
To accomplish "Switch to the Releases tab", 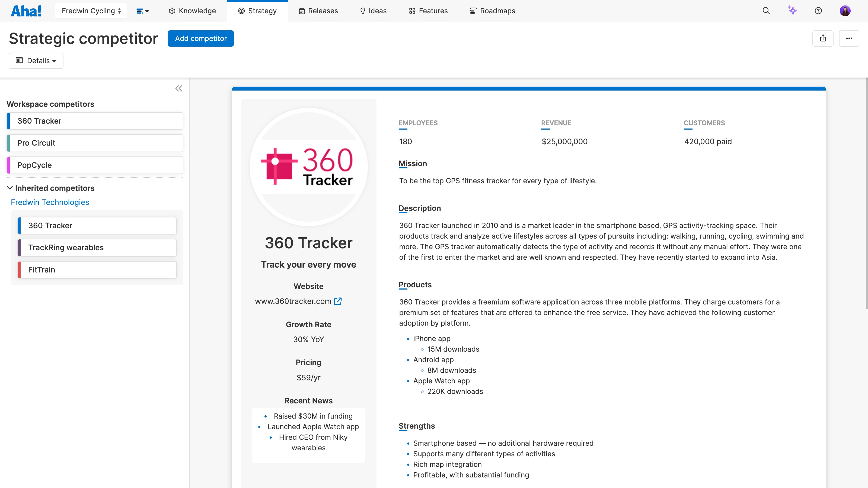I will pos(318,11).
